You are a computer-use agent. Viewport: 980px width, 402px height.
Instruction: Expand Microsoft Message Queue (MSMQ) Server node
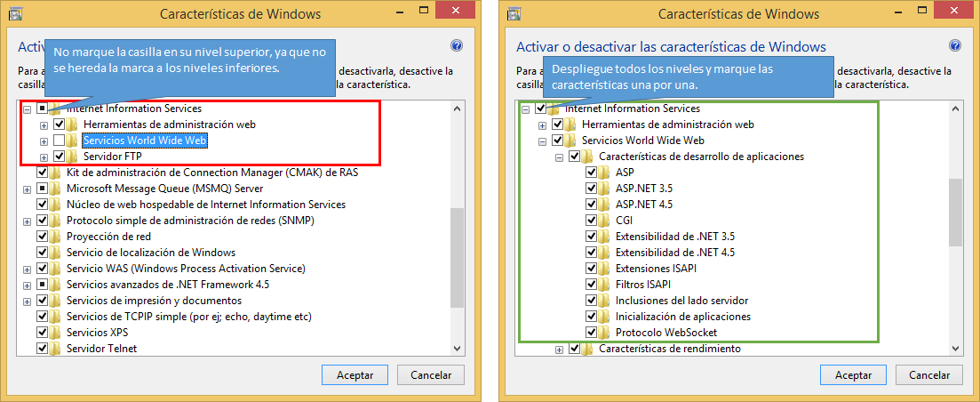(27, 189)
